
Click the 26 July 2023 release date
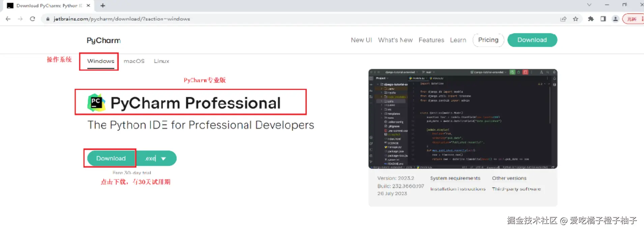pos(392,194)
